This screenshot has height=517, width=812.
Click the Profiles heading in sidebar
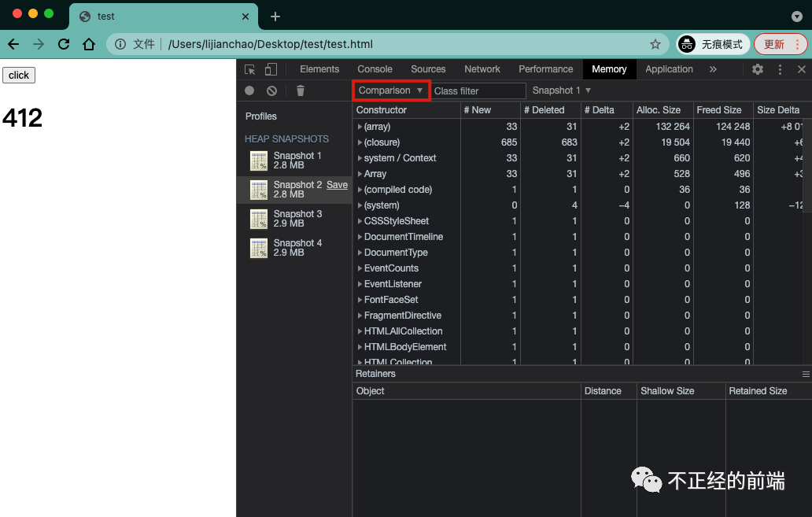click(261, 116)
